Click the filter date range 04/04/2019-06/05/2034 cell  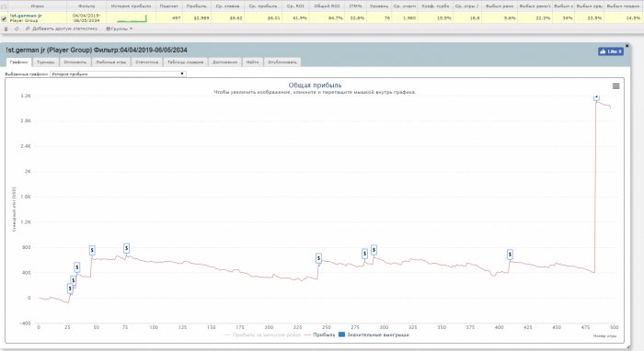click(x=86, y=18)
